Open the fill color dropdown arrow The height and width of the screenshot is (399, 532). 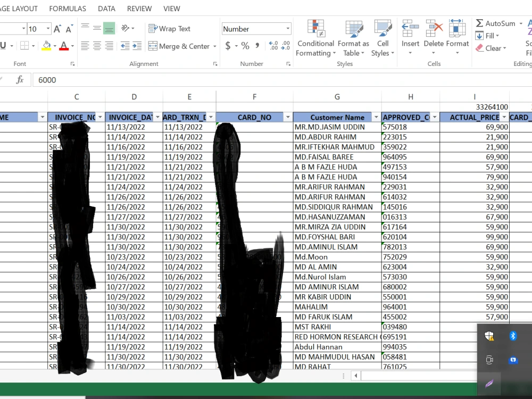tap(55, 46)
